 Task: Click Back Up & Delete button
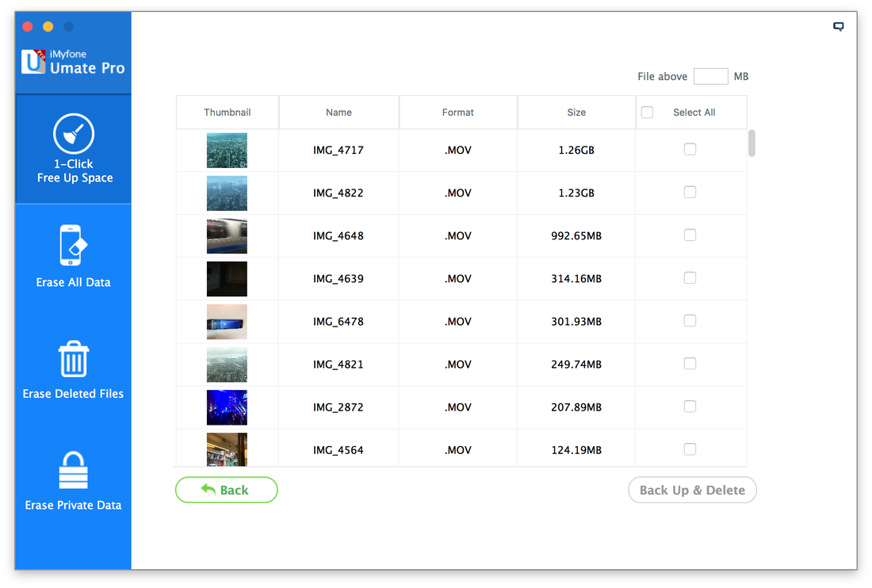(692, 490)
